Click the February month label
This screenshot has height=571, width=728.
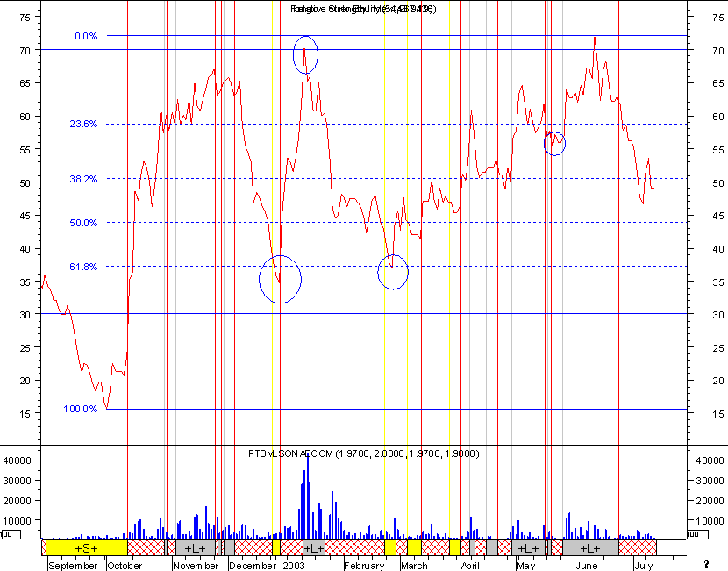click(364, 566)
